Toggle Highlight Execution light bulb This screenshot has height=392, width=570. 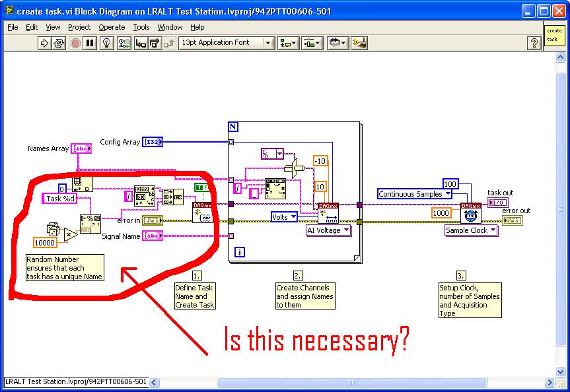[106, 44]
